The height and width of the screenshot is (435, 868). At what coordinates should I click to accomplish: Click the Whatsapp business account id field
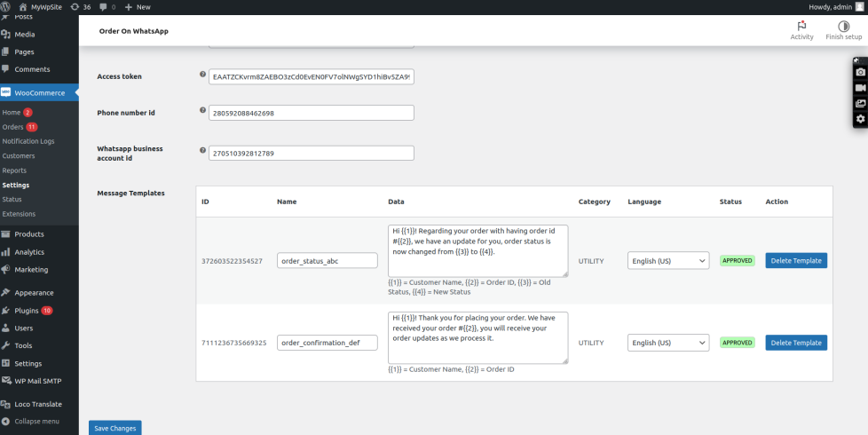[312, 154]
